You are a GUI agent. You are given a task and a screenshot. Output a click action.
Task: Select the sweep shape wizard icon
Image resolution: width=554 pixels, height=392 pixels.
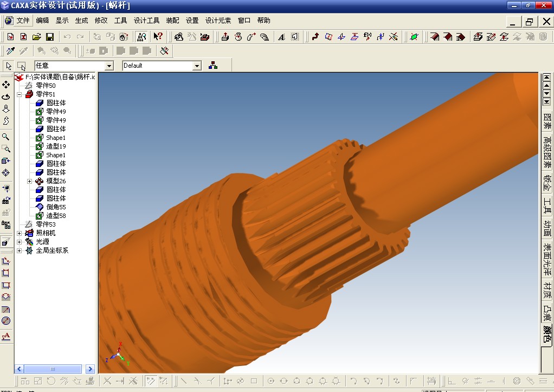pyautogui.click(x=251, y=36)
